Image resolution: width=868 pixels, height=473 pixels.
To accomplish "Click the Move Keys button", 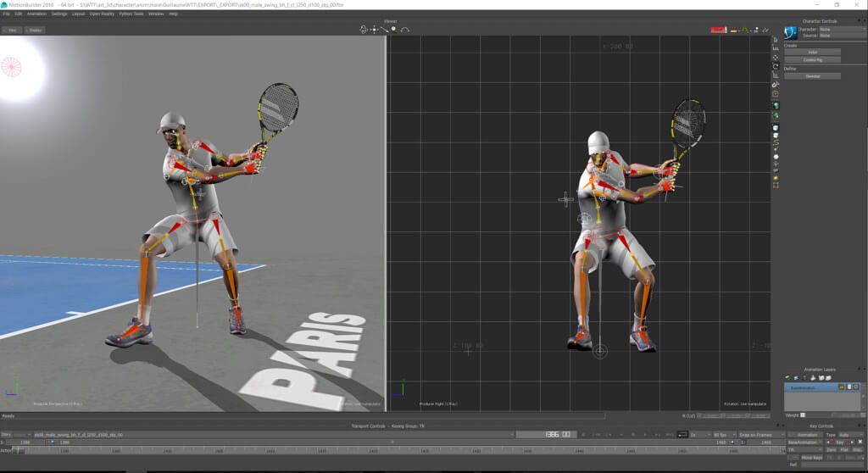I will pos(812,458).
